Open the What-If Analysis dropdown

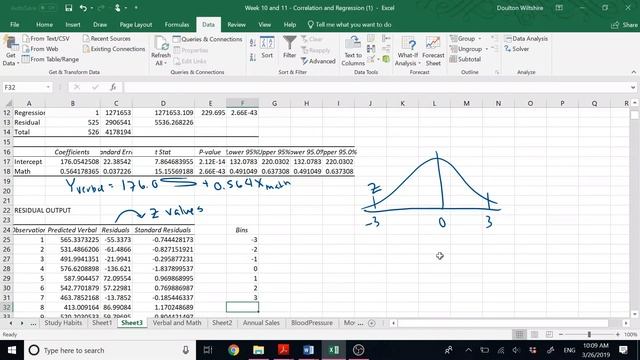pyautogui.click(x=407, y=51)
